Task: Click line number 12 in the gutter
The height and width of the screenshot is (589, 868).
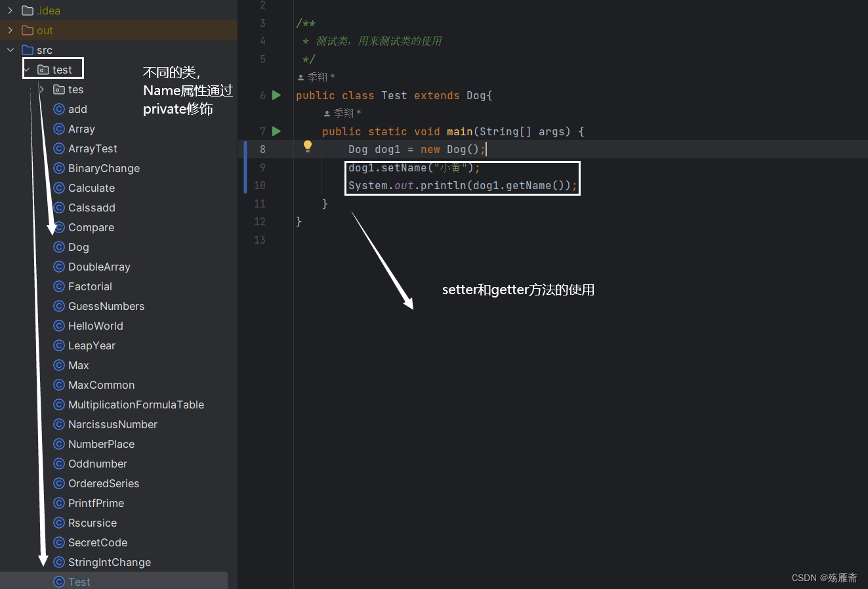Action: 259,221
